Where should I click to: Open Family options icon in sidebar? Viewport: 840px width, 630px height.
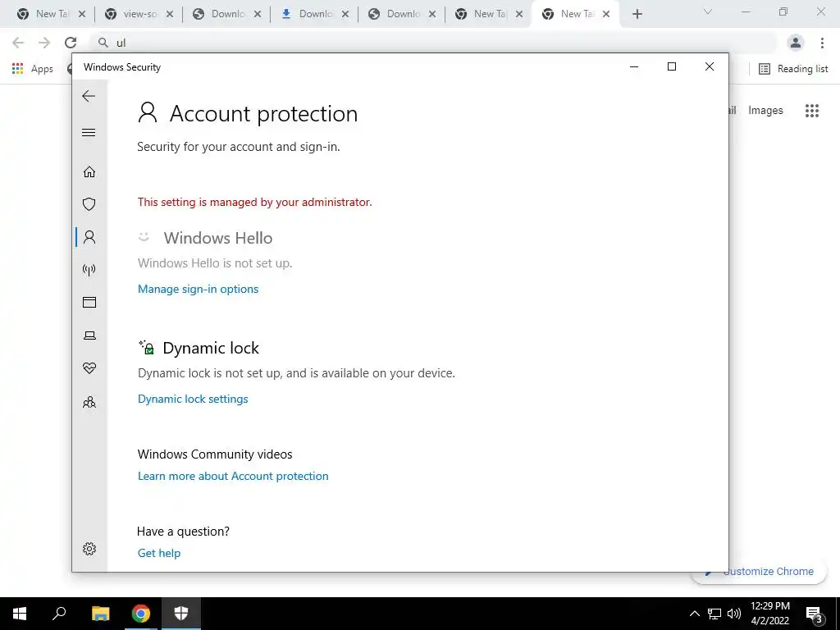click(x=89, y=402)
